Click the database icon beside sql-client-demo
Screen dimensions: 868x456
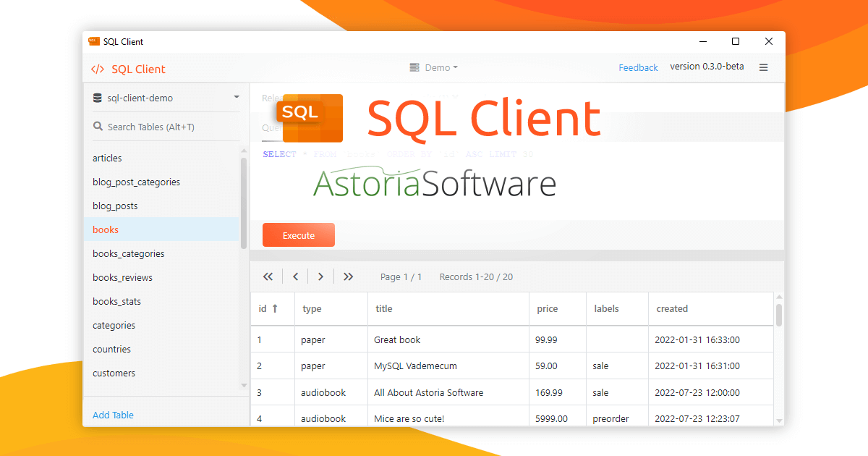point(97,97)
